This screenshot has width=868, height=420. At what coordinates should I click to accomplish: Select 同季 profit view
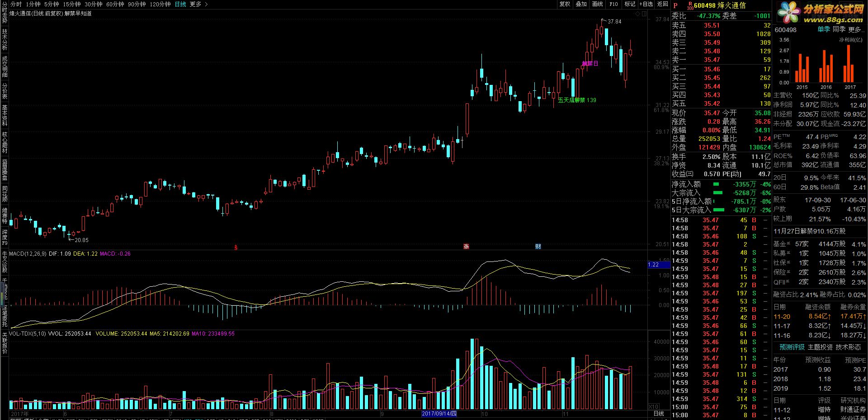[839, 29]
